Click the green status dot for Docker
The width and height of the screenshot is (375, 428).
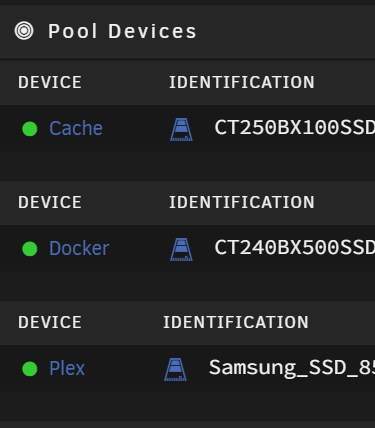pyautogui.click(x=30, y=249)
